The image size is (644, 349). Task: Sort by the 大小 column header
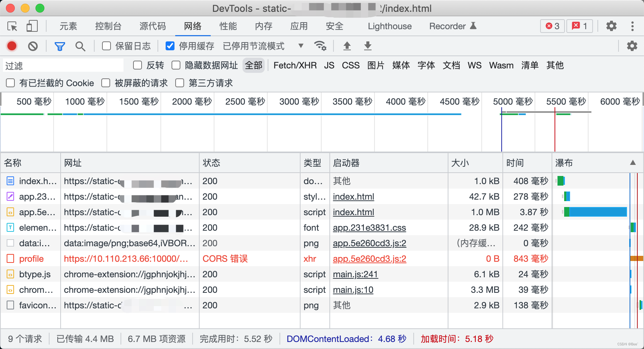(475, 163)
